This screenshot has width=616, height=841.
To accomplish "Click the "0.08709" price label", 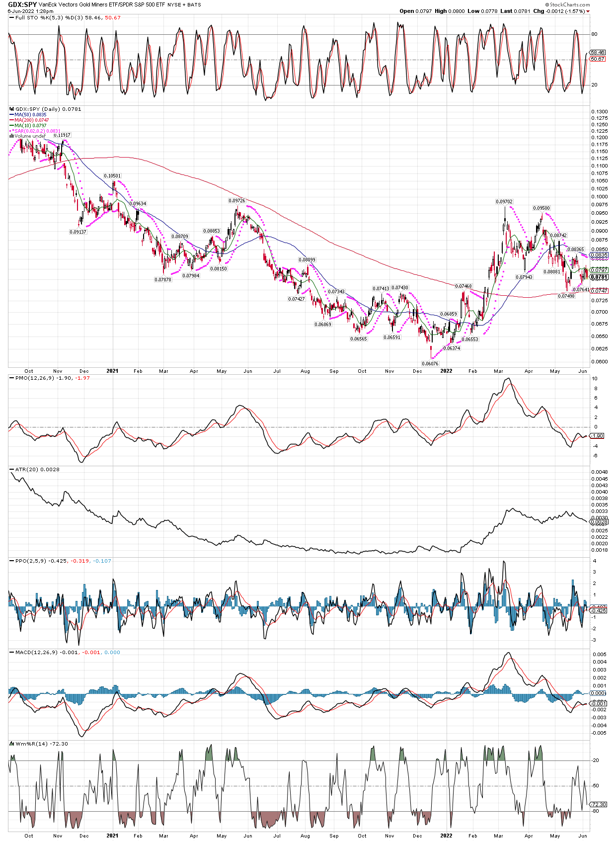I will coord(180,237).
